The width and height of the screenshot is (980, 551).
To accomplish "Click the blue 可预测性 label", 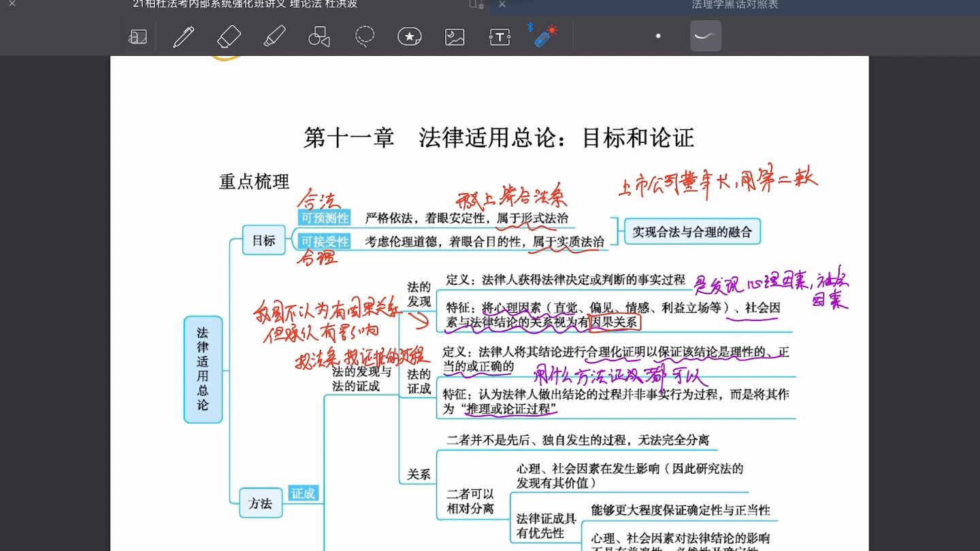I will 325,218.
